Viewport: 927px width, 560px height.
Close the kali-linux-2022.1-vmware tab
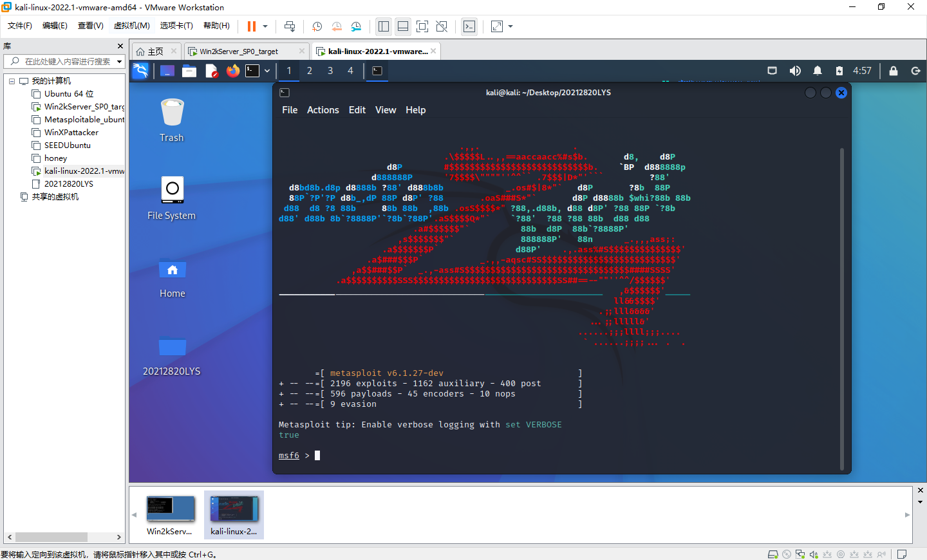(x=433, y=51)
